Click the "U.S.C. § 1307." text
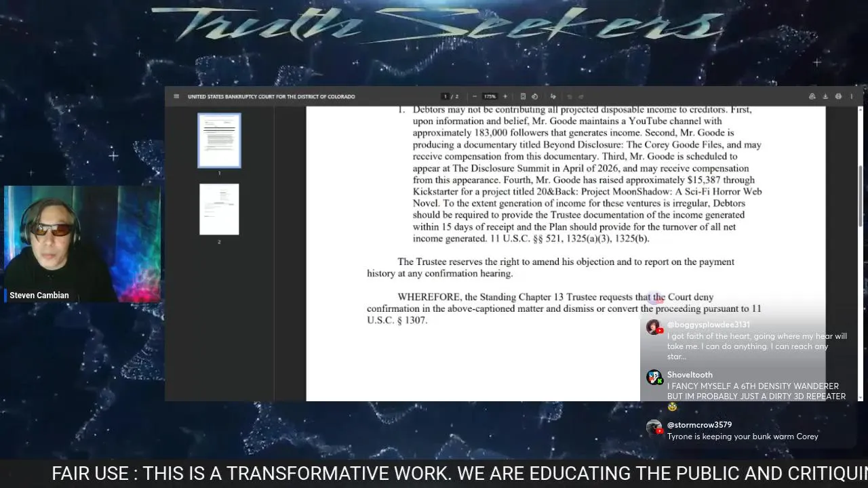This screenshot has height=488, width=868. click(x=397, y=321)
